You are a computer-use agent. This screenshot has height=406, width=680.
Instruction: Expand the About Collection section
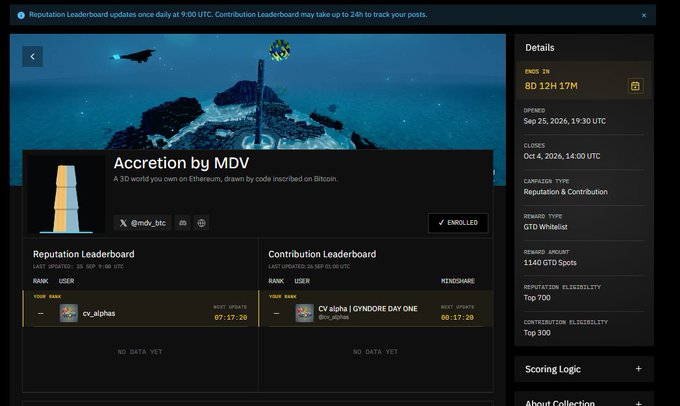point(638,403)
